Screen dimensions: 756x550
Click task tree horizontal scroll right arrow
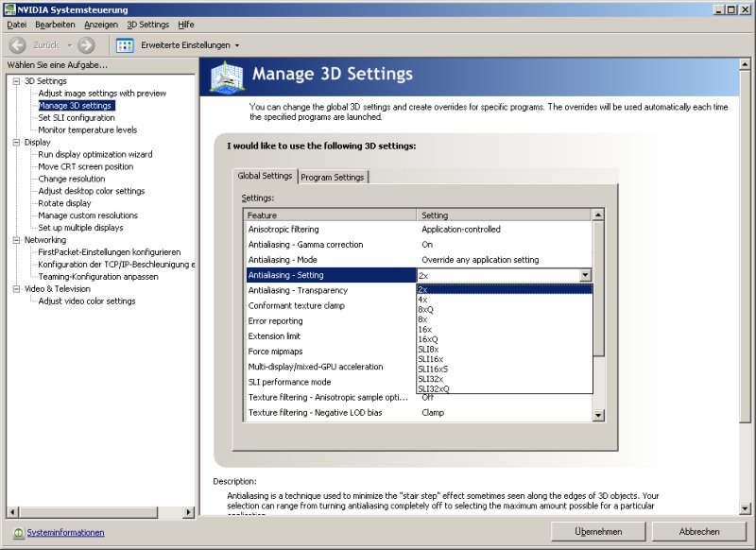tap(188, 512)
